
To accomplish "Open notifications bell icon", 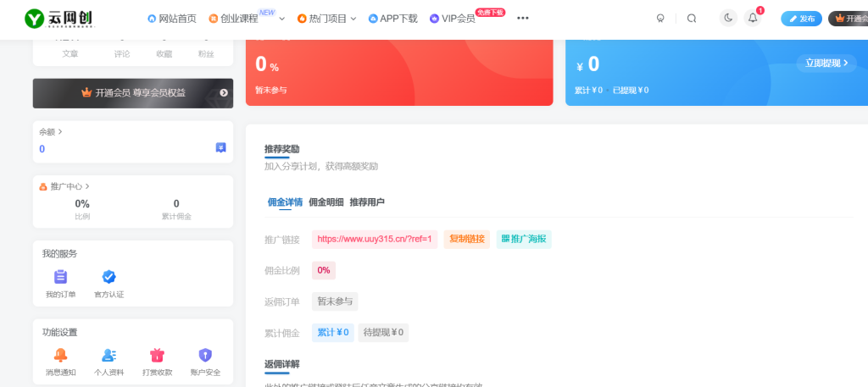I will click(x=753, y=18).
